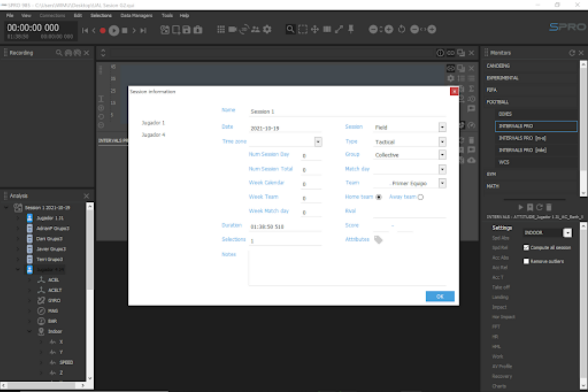
Task: Open the Session Field dropdown
Action: [442, 127]
